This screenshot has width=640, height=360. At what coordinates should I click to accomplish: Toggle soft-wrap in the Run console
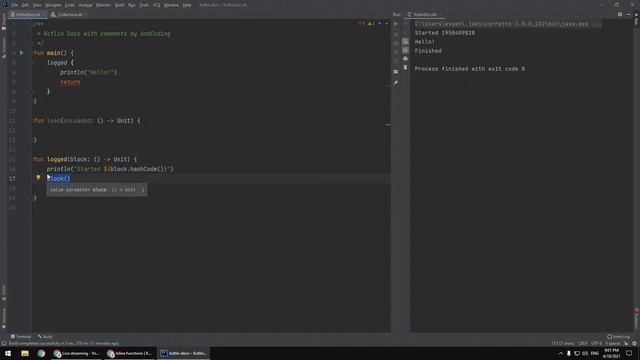point(405,41)
